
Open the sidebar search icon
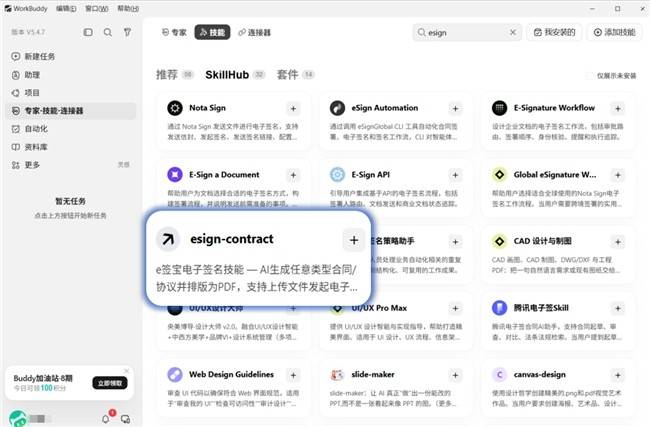click(x=107, y=32)
